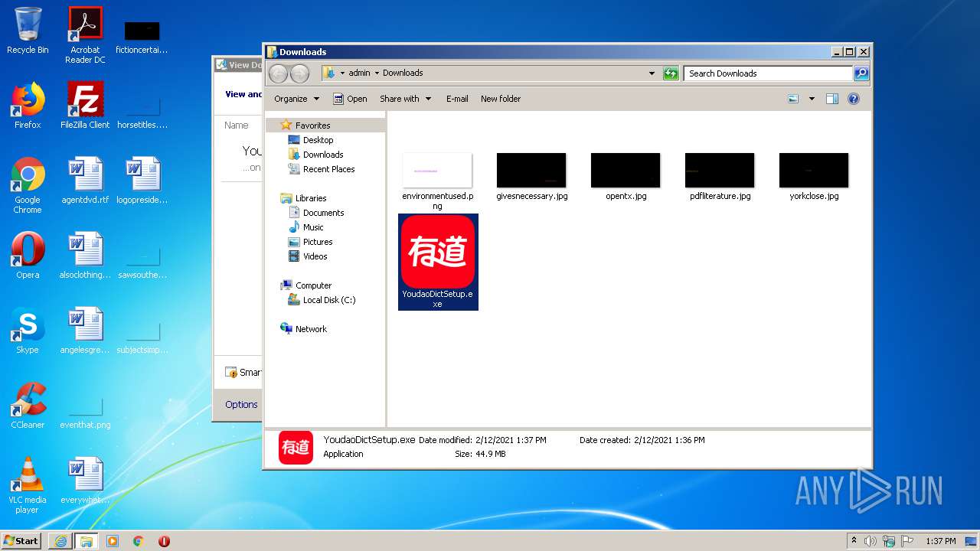Launch Acrobat Reader DC shortcut
The width and height of the screenshot is (980, 551).
coord(85,35)
